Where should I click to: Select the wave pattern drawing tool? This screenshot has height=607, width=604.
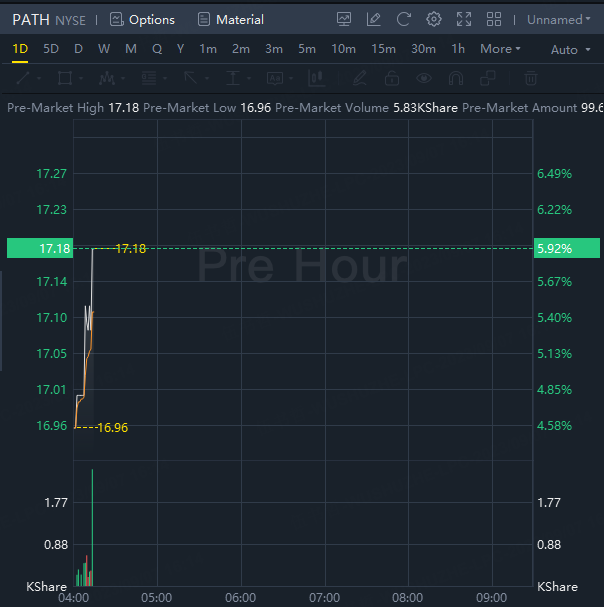pos(107,78)
